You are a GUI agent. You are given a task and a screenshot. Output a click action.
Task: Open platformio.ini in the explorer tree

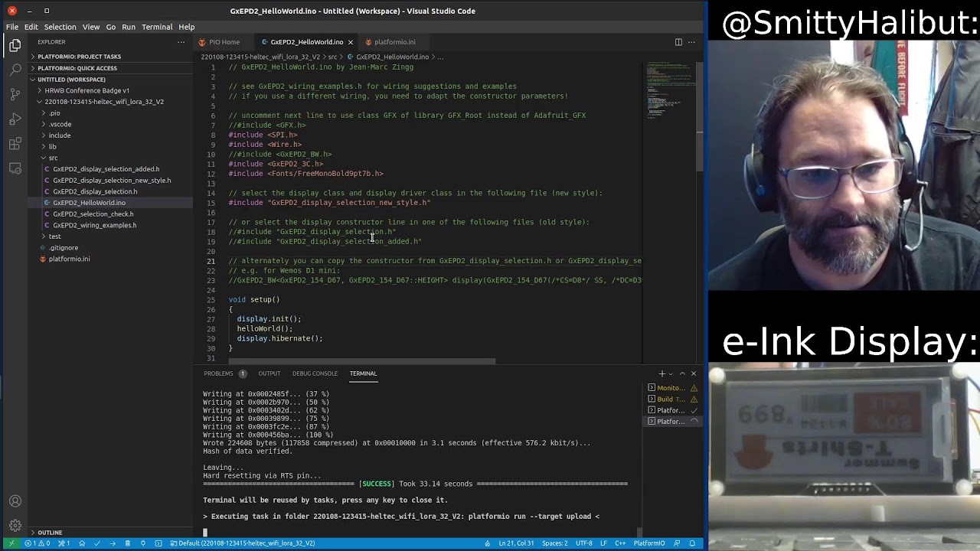[x=70, y=259]
